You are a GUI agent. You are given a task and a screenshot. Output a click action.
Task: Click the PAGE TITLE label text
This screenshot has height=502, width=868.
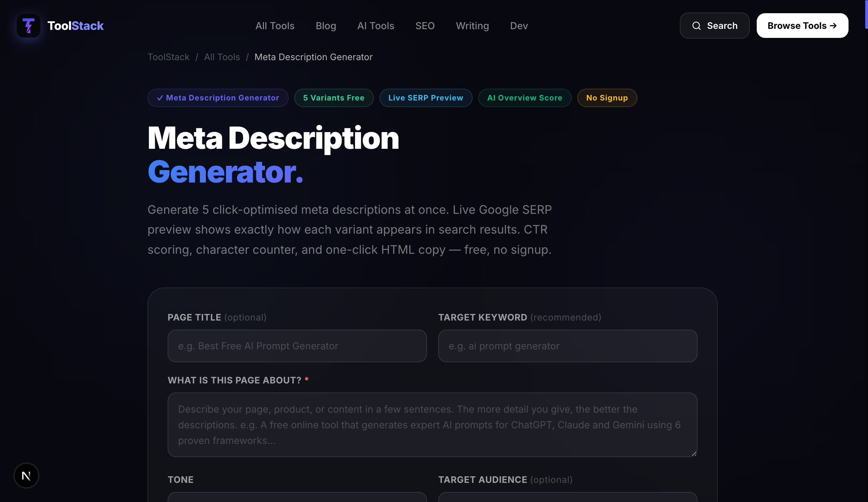[x=194, y=317]
